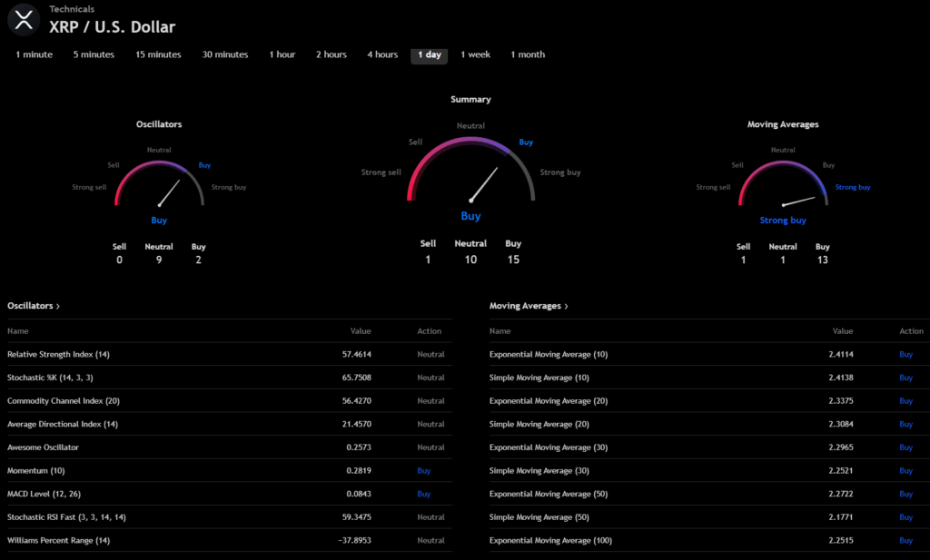Select the Williams Percent Range (14) row
Viewport: 930px width, 560px height.
click(230, 540)
